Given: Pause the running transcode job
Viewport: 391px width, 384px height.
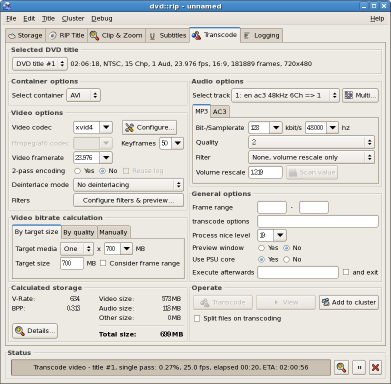Looking at the screenshot, I should (x=359, y=368).
